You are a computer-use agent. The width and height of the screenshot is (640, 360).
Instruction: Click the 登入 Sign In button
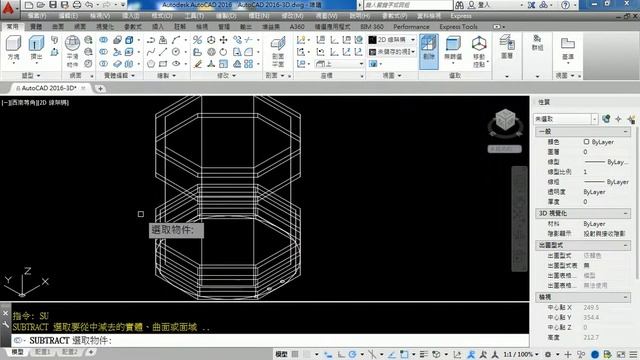click(479, 5)
